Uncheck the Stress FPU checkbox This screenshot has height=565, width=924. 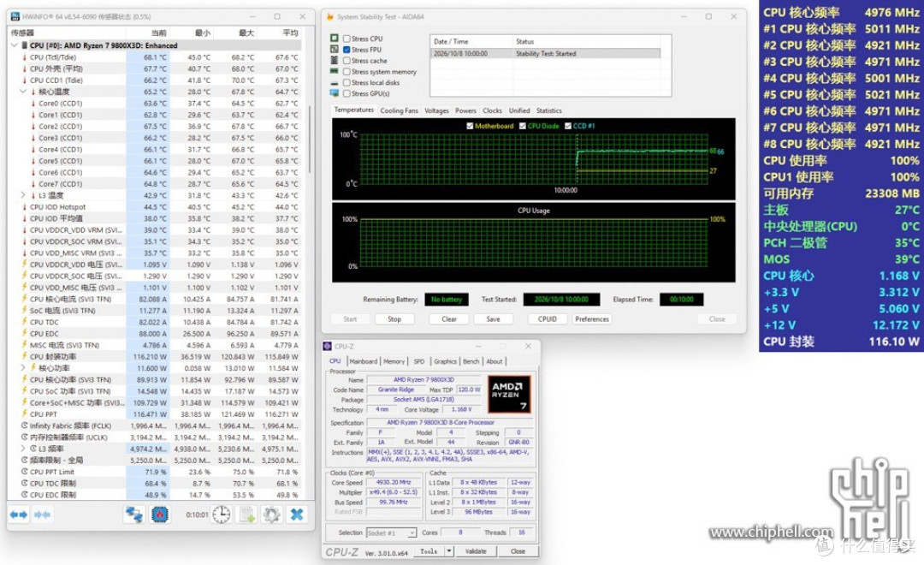coord(346,50)
